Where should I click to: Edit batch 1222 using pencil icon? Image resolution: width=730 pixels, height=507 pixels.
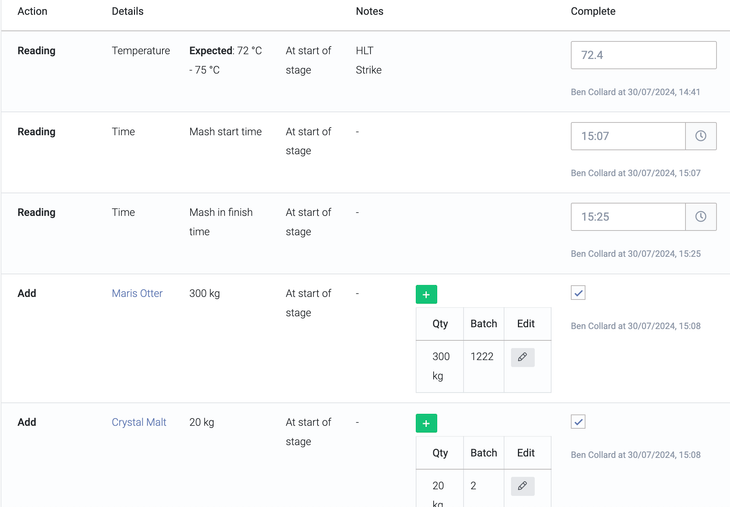(x=522, y=357)
